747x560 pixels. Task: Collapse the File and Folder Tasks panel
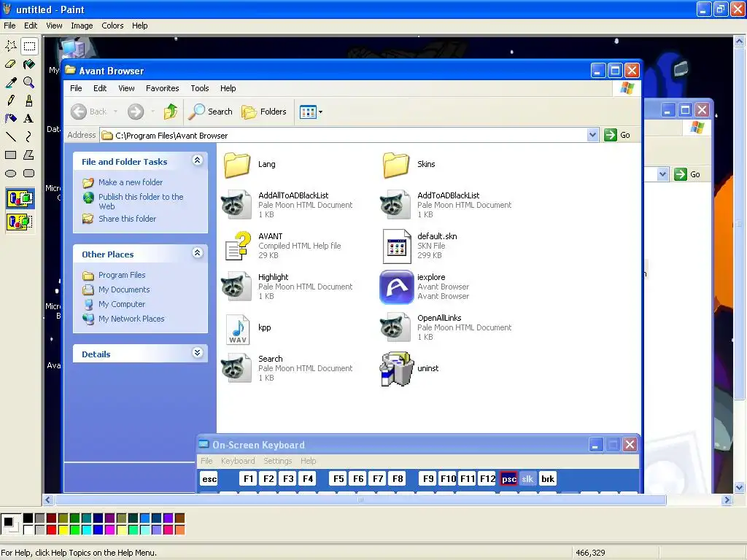[197, 160]
